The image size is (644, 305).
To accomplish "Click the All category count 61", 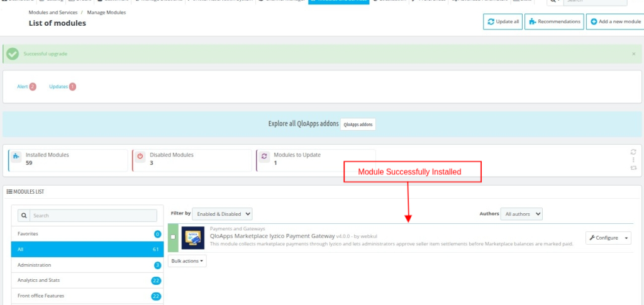I will click(x=156, y=250).
